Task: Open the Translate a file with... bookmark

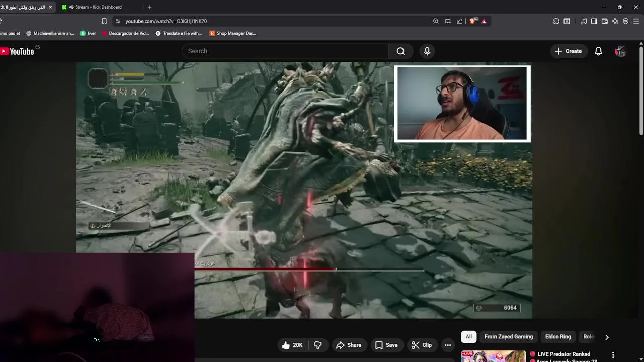Action: coord(179,33)
